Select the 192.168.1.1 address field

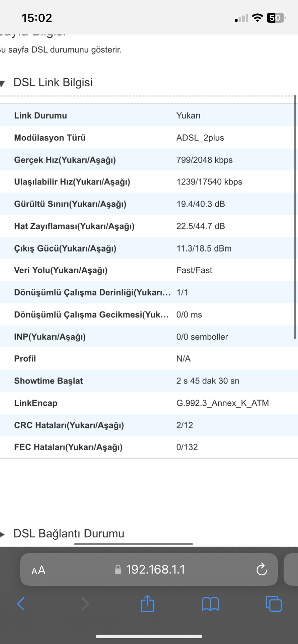[149, 569]
